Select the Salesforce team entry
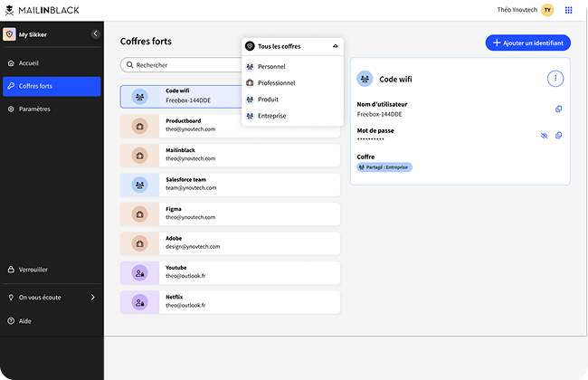The width and height of the screenshot is (588, 380). [231, 185]
